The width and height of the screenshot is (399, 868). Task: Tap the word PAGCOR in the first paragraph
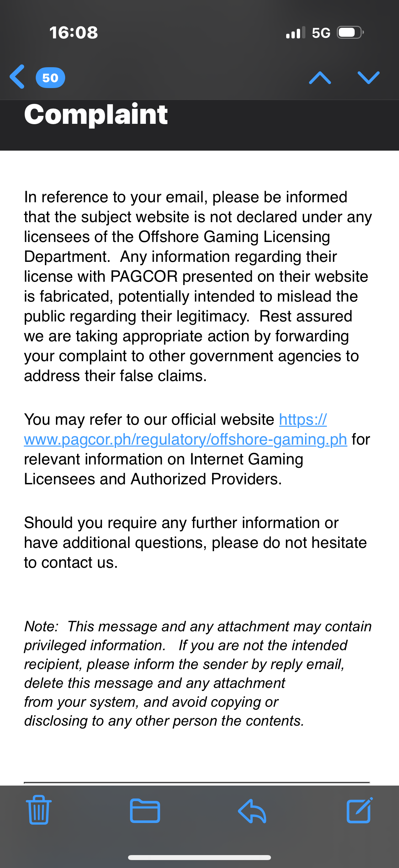pyautogui.click(x=144, y=277)
